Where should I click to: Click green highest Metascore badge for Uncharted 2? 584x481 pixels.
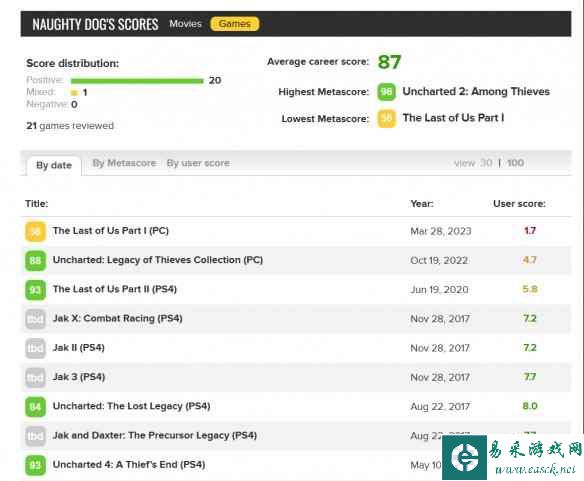point(386,92)
